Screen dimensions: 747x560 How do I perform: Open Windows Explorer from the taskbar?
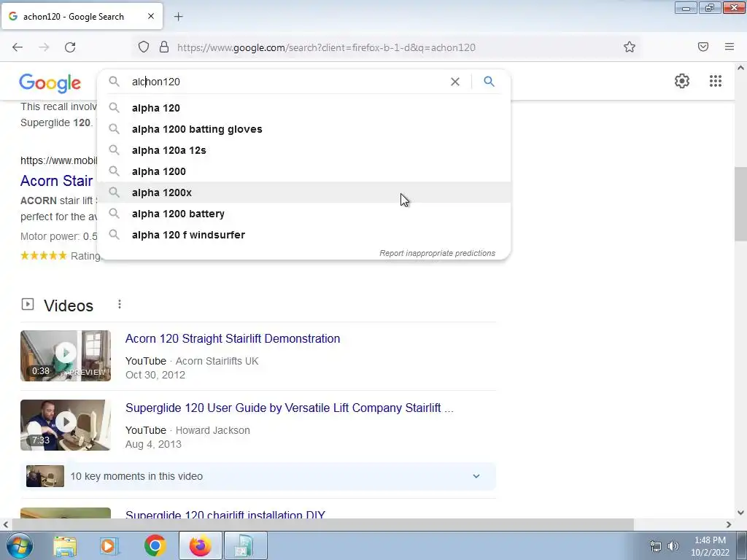point(65,546)
